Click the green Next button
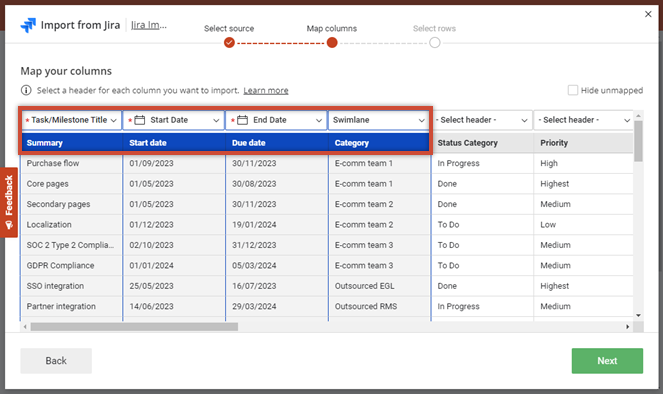Screen dimensions: 663x394 click(607, 361)
